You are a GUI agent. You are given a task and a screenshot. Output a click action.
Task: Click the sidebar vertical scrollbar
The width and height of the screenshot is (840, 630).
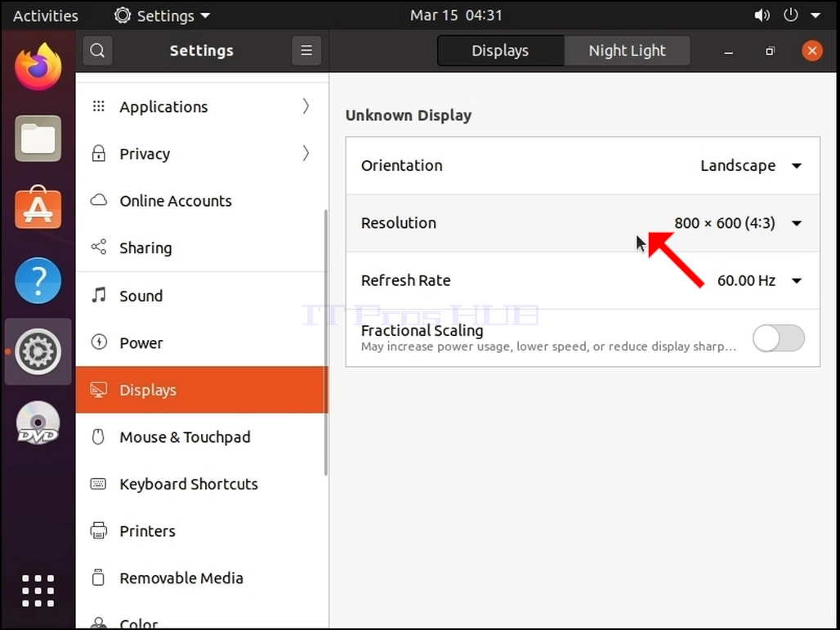[326, 343]
